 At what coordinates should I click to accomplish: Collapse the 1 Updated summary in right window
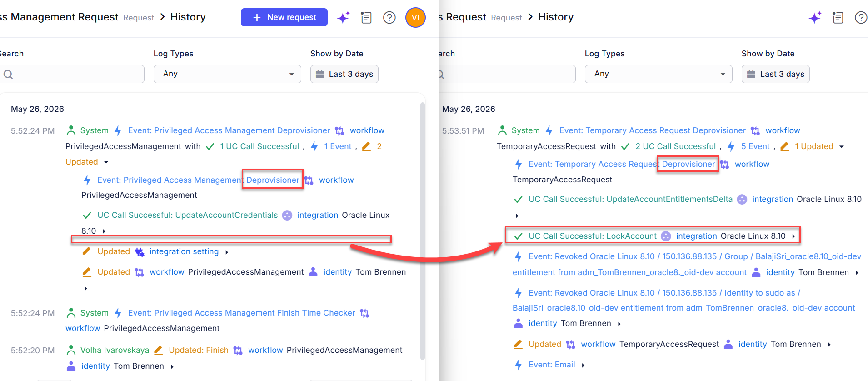(841, 147)
